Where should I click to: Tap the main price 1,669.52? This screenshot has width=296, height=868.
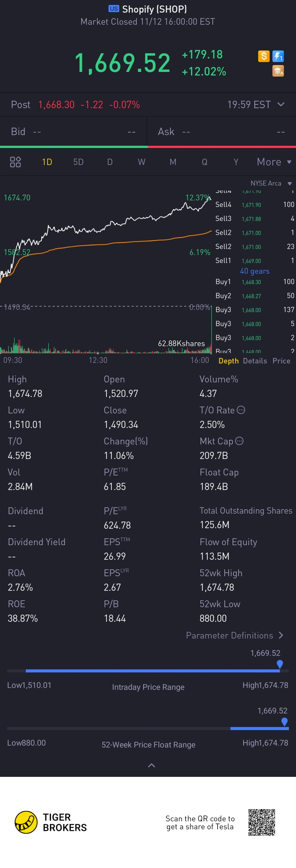(x=123, y=63)
